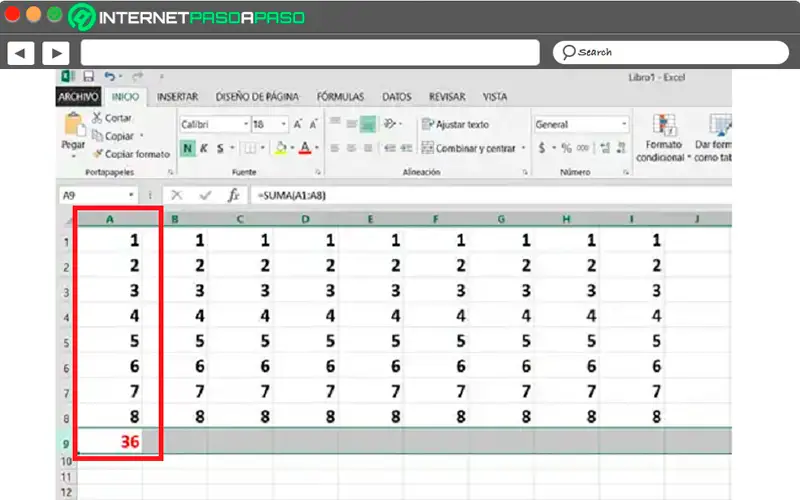The image size is (800, 500).
Task: Apply currency $ format
Action: coord(542,148)
